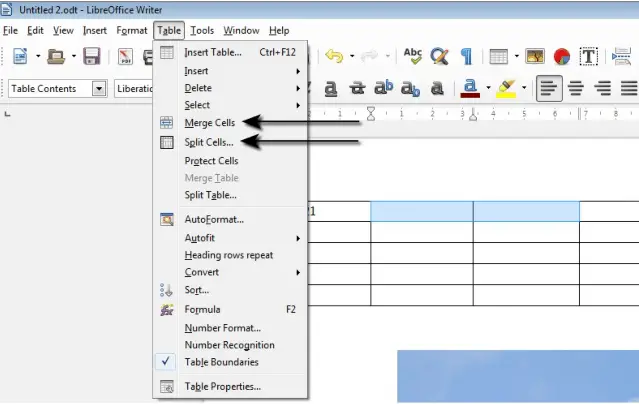Expand the Insert submenu in Table menu
The width and height of the screenshot is (639, 404).
point(230,71)
